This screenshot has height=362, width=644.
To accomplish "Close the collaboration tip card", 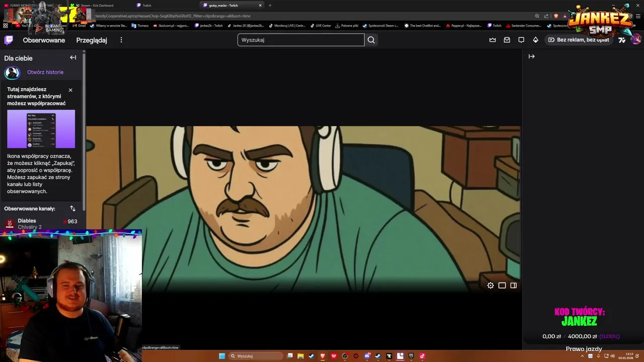I will tap(70, 90).
